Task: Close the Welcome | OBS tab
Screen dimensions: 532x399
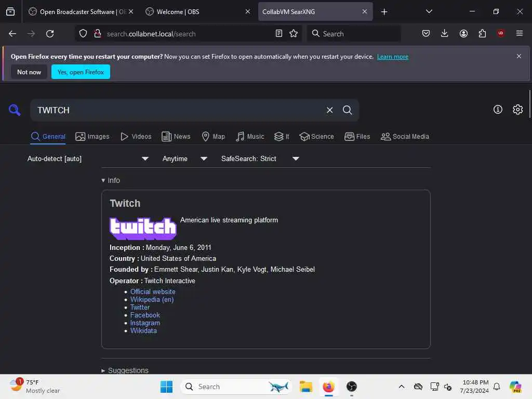Action: tap(248, 11)
